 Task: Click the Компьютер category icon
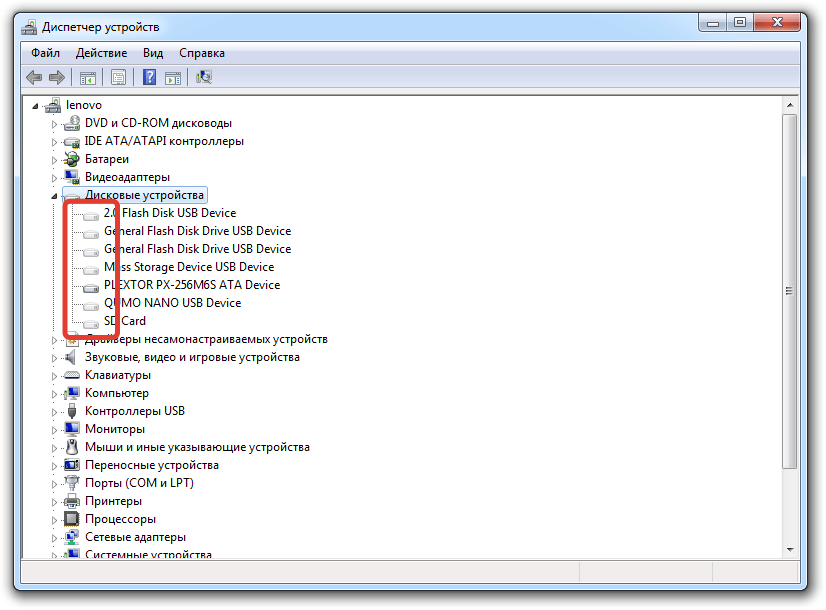pyautogui.click(x=72, y=393)
